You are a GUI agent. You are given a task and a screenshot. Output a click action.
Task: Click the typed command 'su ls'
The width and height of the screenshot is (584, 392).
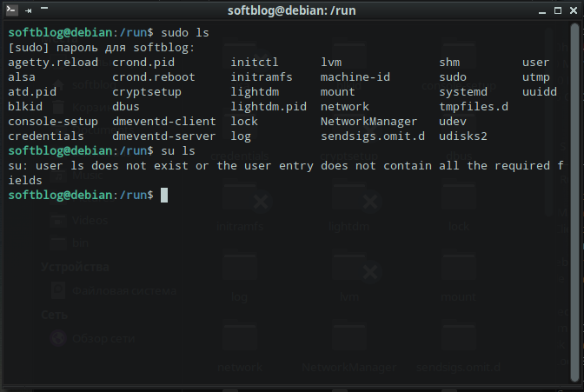(x=178, y=151)
